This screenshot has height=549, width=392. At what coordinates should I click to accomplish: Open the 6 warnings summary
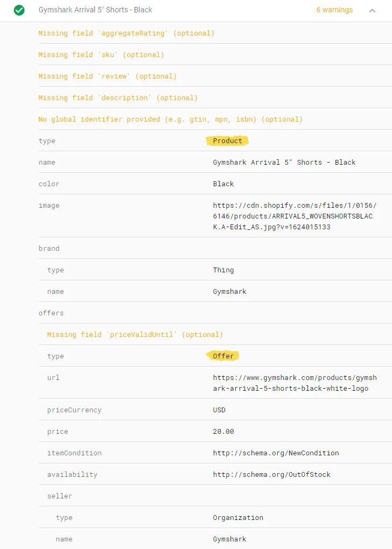[334, 10]
